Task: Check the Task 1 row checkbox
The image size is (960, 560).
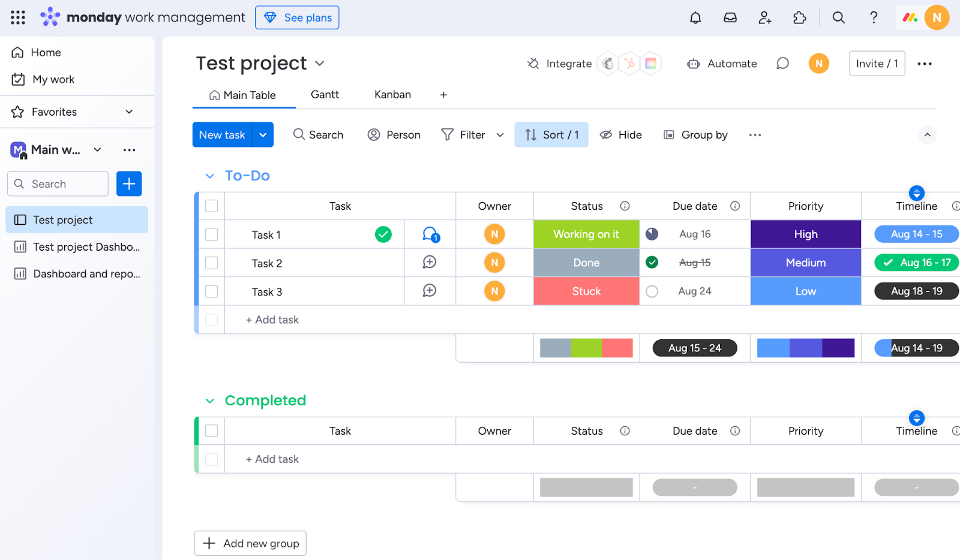Action: (212, 234)
